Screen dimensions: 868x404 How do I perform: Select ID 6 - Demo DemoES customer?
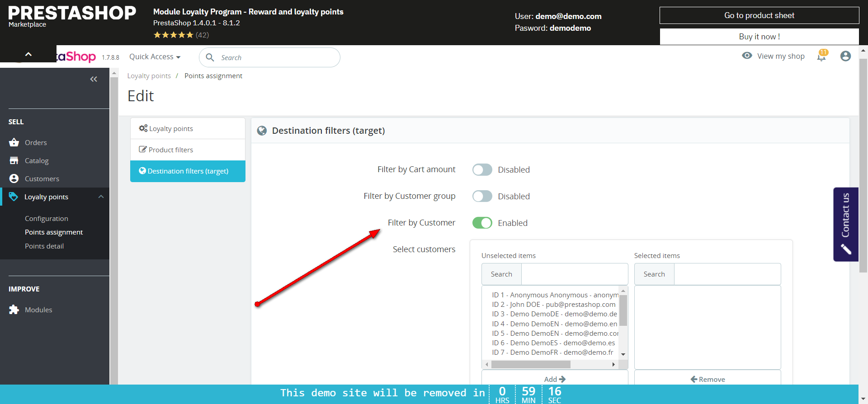pyautogui.click(x=553, y=343)
